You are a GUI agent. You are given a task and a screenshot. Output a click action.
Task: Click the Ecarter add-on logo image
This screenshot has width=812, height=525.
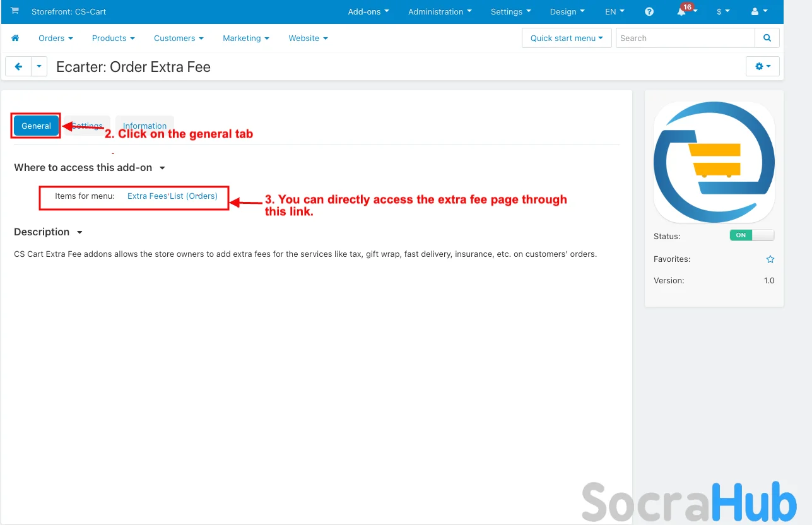714,162
